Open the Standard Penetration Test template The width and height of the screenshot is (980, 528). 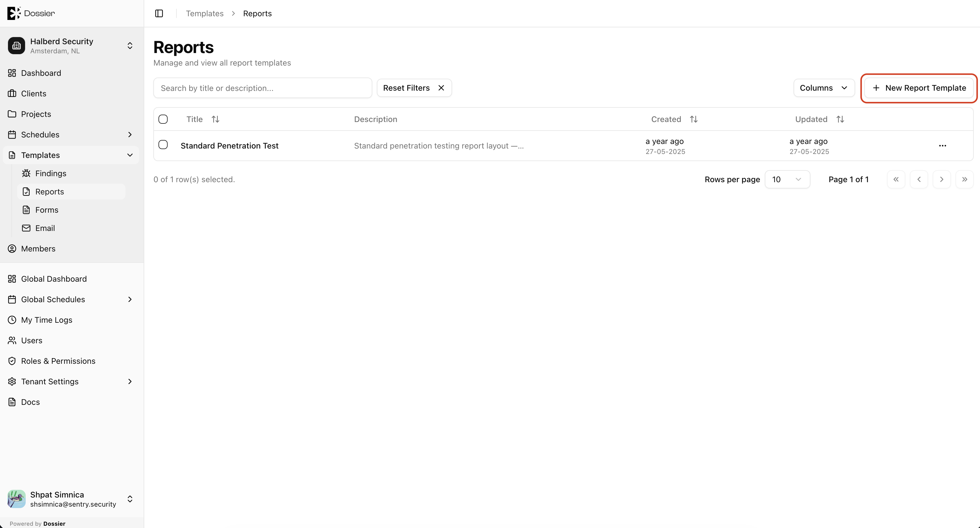[x=229, y=146]
